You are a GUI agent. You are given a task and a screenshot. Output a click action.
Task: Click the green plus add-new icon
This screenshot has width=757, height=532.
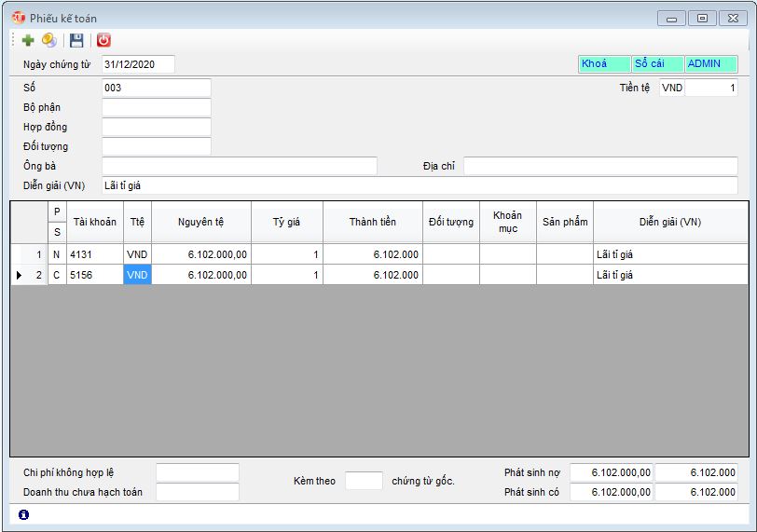pos(28,40)
